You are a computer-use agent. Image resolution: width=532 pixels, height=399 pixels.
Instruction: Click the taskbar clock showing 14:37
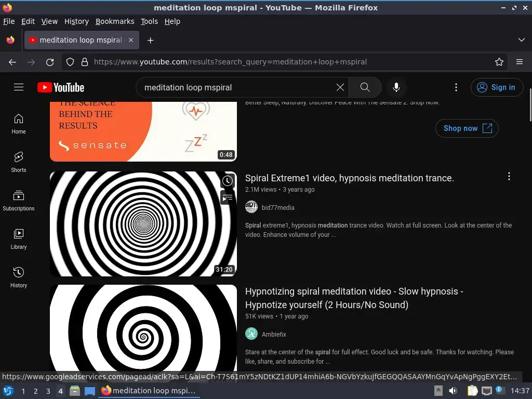tap(520, 391)
